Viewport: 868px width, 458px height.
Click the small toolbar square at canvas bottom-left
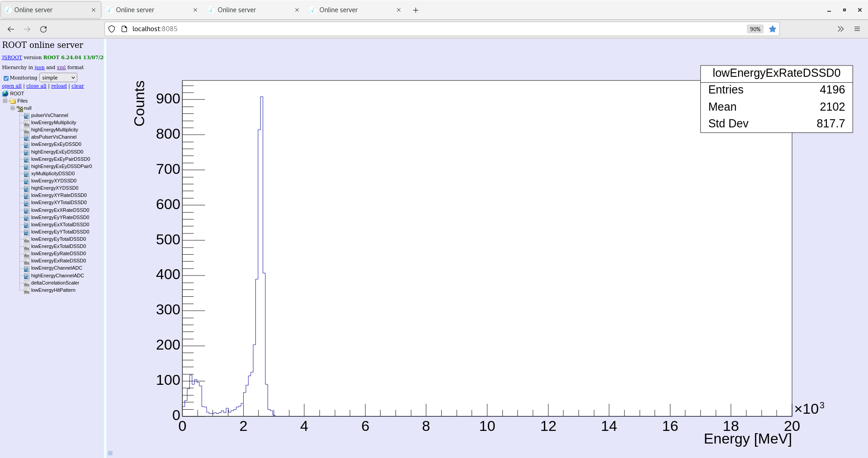(110, 453)
